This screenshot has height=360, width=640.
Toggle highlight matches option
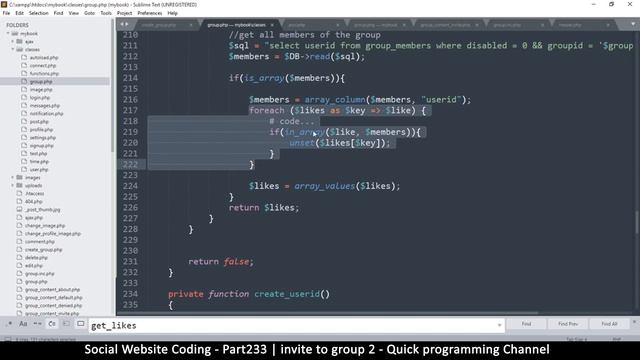[x=81, y=324]
